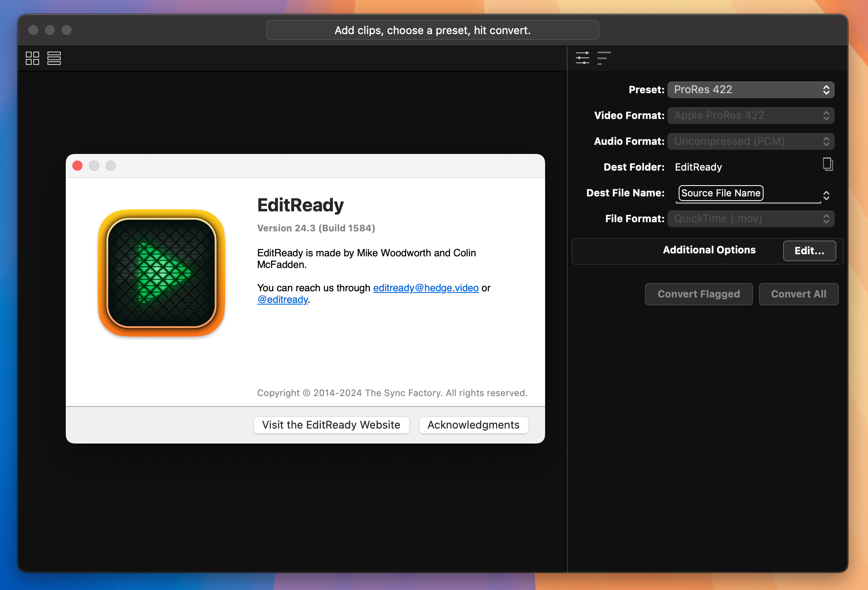Click Convert Flagged button
Screen dimensions: 868x590
click(699, 294)
